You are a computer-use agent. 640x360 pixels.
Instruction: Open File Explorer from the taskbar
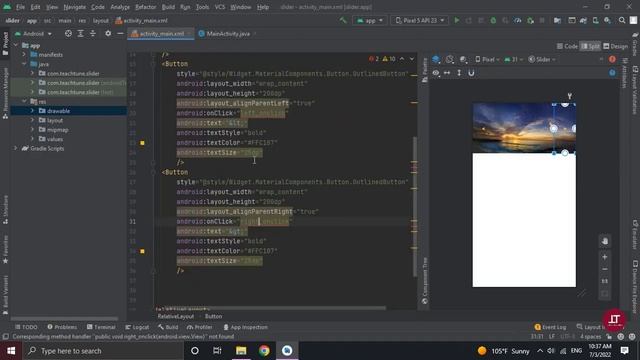241,351
